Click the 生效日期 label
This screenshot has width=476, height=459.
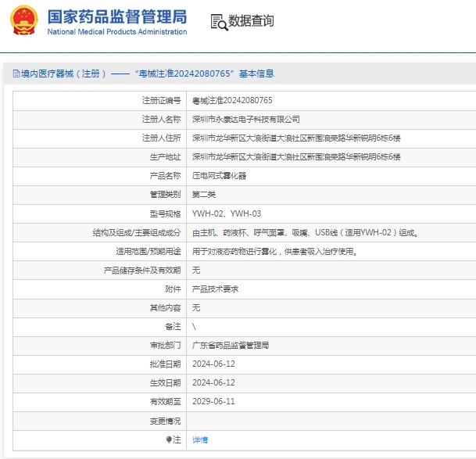tap(165, 382)
